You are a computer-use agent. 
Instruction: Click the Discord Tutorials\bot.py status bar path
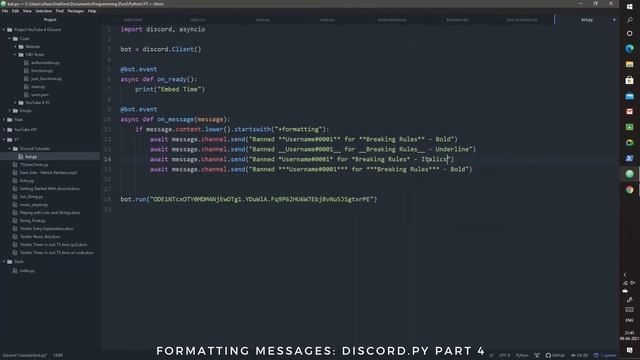tap(24, 356)
